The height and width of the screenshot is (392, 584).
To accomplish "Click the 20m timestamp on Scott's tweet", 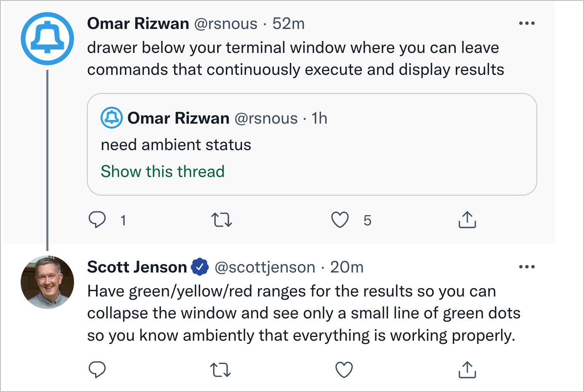I will click(347, 267).
